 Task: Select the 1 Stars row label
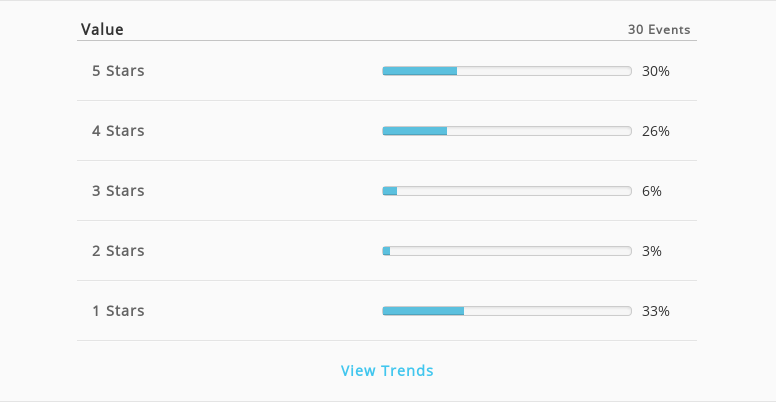[118, 310]
